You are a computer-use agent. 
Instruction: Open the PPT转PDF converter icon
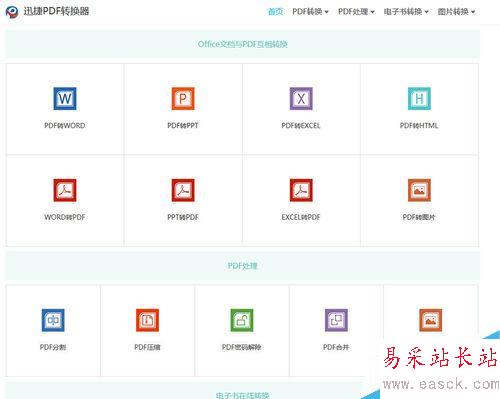click(x=183, y=190)
